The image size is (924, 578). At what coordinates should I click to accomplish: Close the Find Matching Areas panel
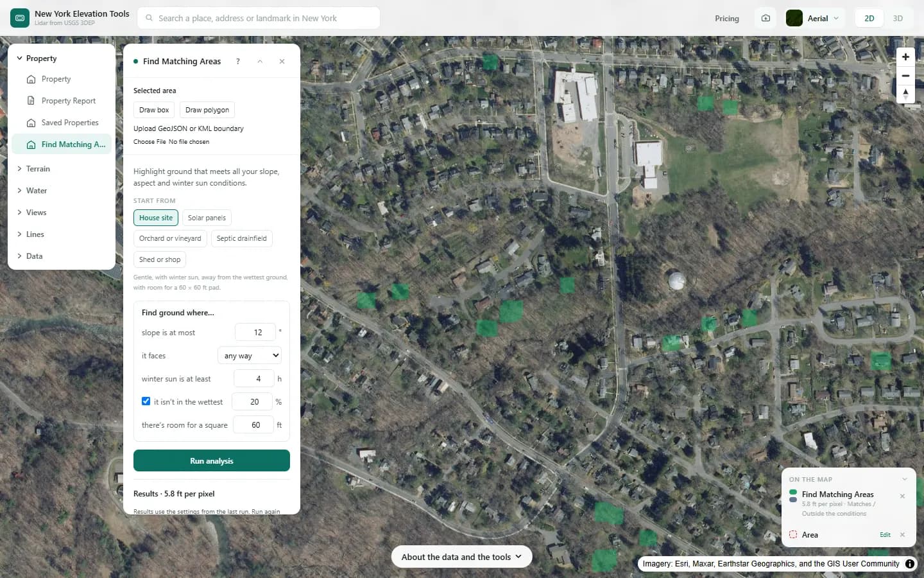tap(282, 62)
